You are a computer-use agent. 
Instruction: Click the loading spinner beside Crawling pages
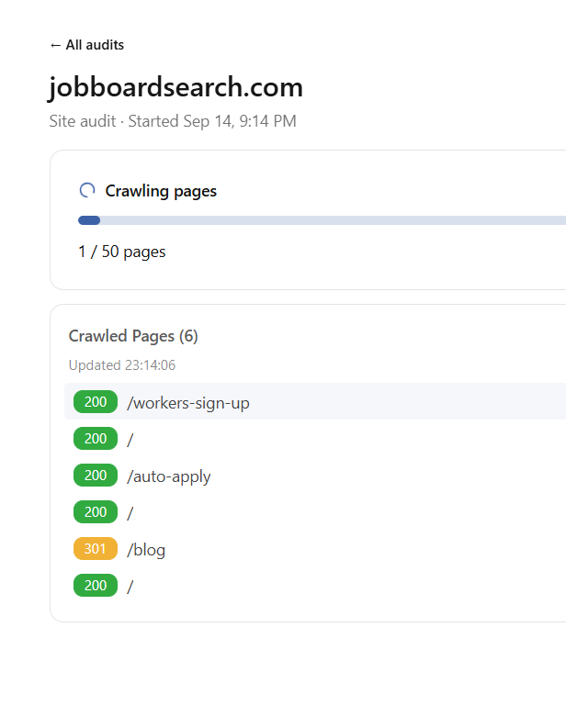tap(87, 190)
